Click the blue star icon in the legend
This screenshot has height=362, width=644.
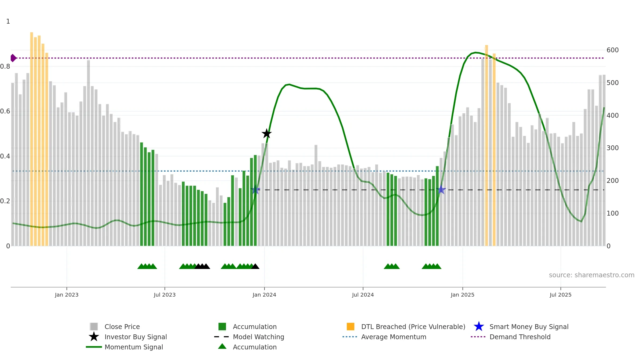click(x=479, y=327)
